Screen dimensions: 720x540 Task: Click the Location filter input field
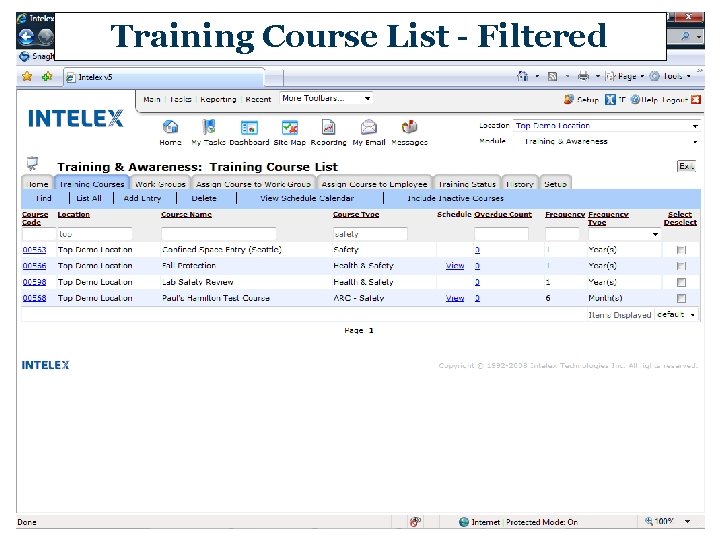point(95,234)
